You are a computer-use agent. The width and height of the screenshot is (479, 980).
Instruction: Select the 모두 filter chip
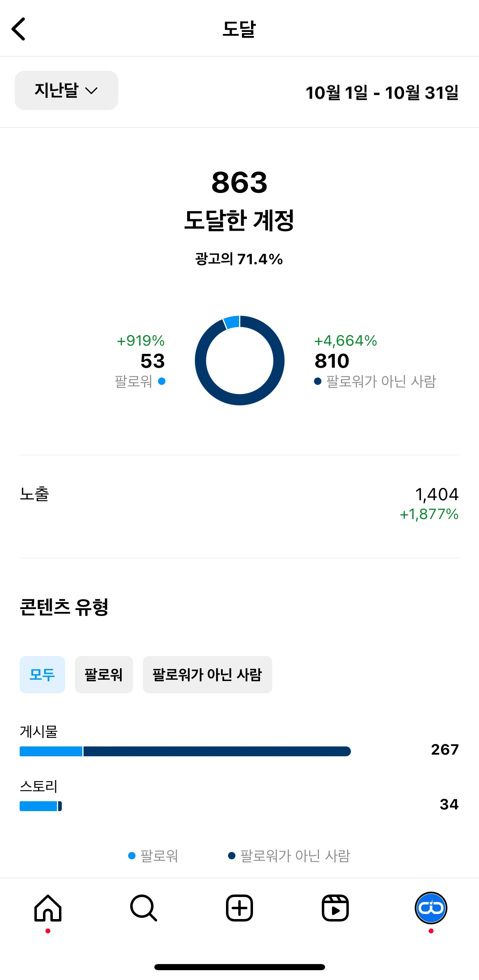(42, 674)
